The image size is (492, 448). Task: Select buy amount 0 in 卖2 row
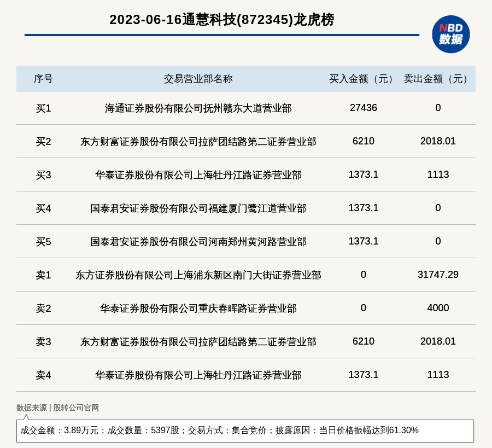click(364, 307)
